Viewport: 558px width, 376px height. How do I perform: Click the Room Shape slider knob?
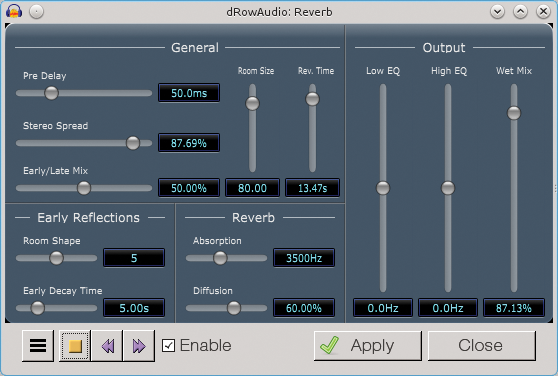[x=56, y=258]
